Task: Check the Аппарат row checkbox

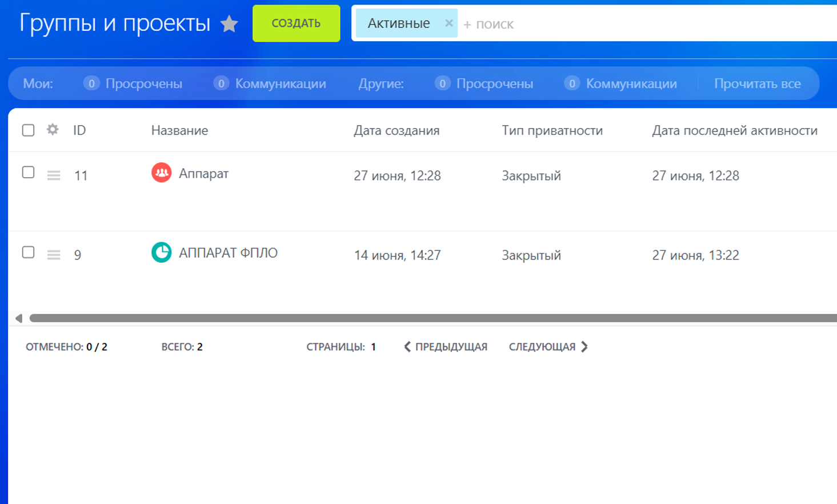Action: 28,173
